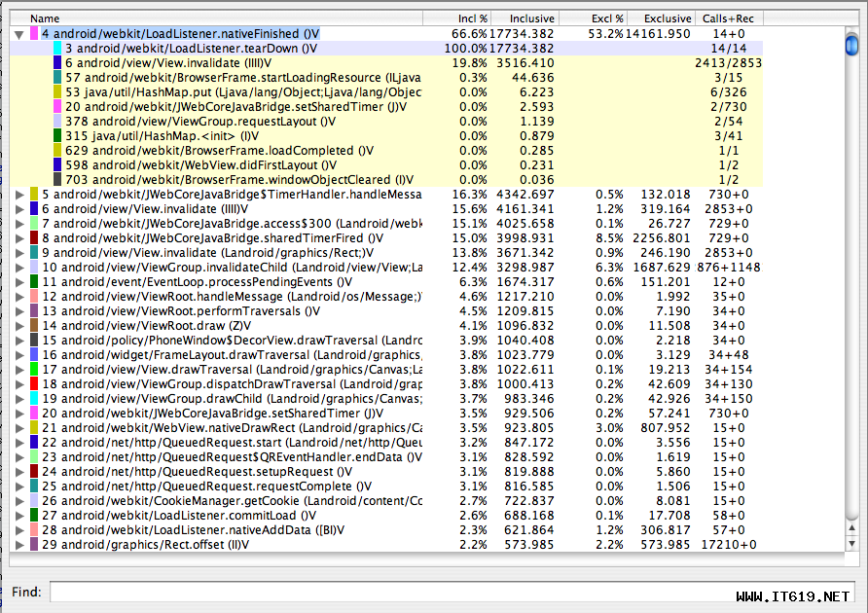Collapse the LoadListener.nativeFinished row
This screenshot has height=613, width=868.
pyautogui.click(x=19, y=34)
